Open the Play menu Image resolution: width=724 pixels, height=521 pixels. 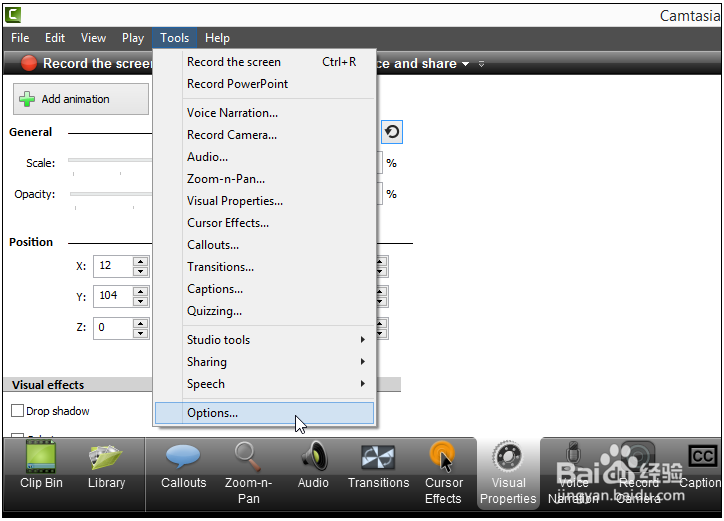tap(133, 38)
